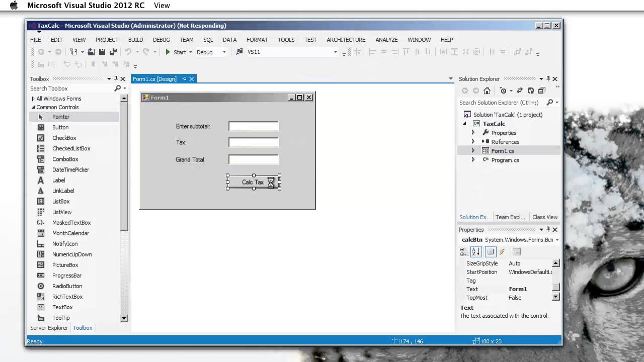Expand the Form1.cs node
The height and width of the screenshot is (362, 644).
point(473,151)
